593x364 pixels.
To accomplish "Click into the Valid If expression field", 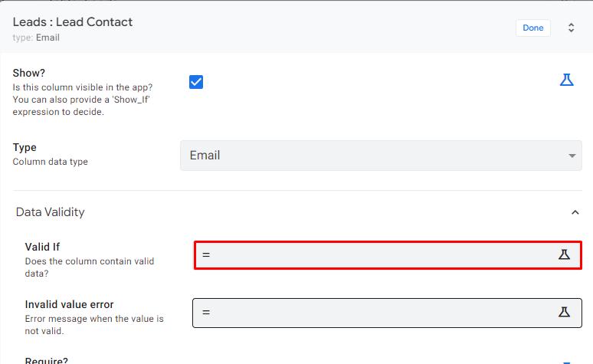I will (388, 255).
